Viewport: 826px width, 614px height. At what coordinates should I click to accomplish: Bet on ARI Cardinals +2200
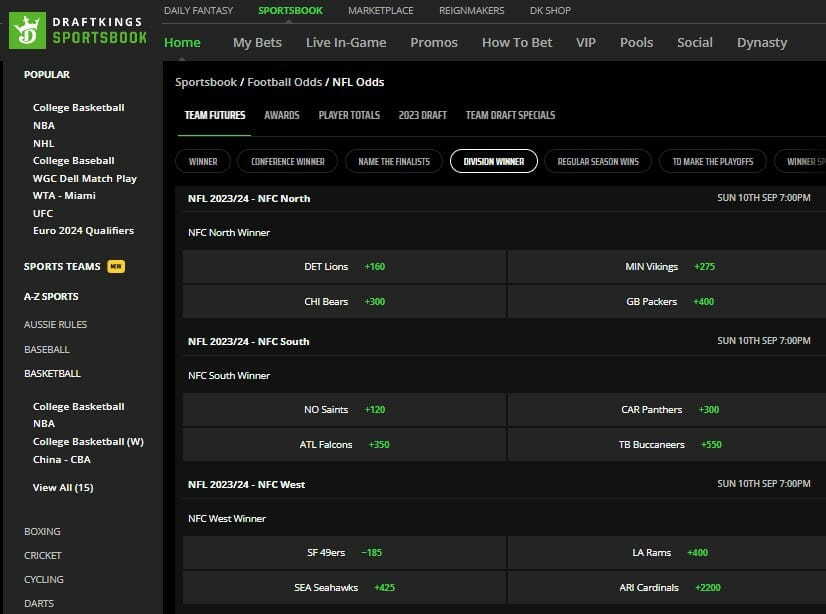click(667, 588)
